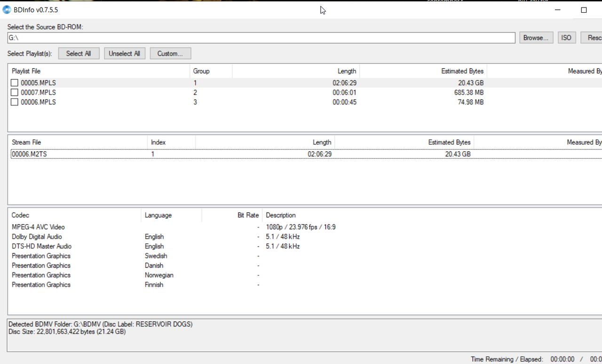Tick the 00006.MPLS playlist checkbox

(x=15, y=102)
